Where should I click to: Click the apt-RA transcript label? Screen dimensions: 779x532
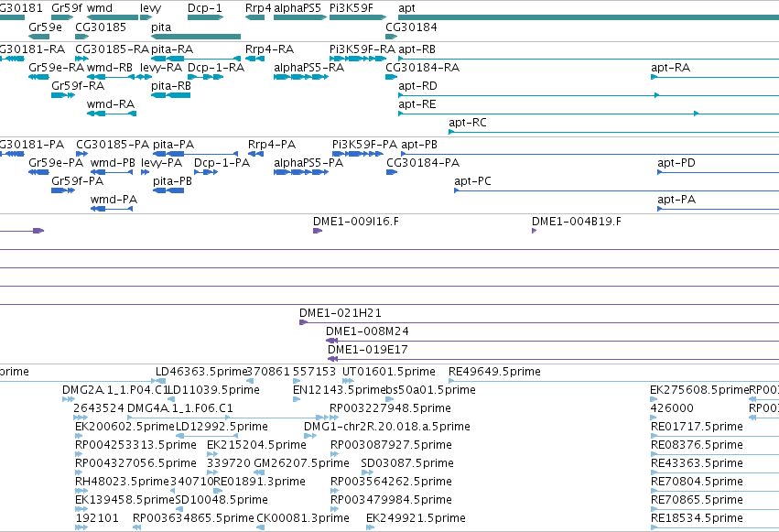pos(671,67)
